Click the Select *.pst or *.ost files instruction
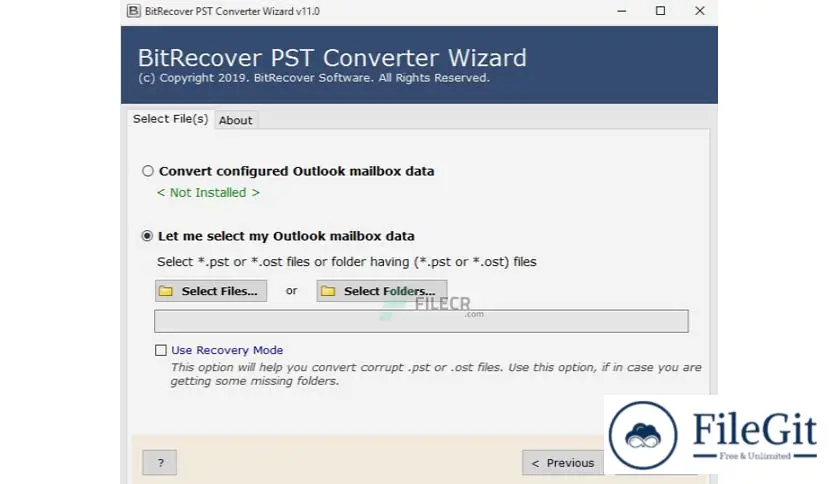This screenshot has width=836, height=484. click(347, 262)
